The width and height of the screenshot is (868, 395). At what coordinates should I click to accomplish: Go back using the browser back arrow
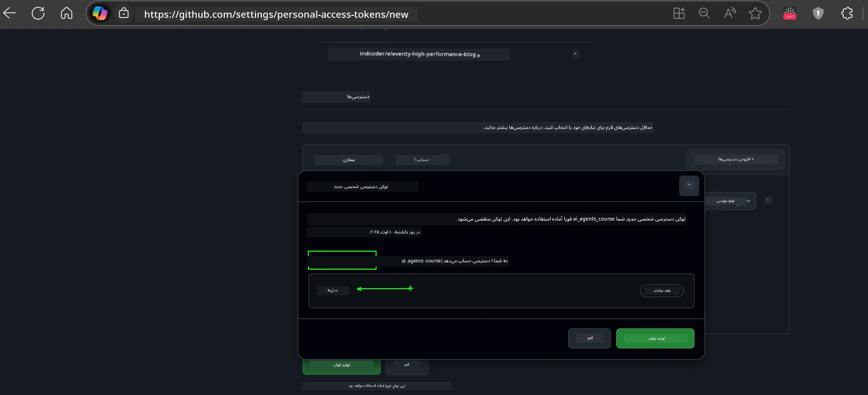tap(10, 13)
